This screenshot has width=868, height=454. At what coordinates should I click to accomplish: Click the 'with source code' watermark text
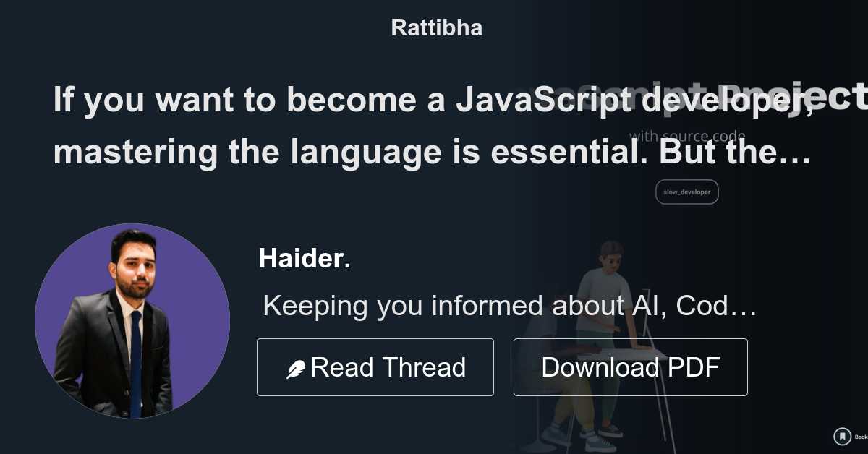(x=687, y=136)
